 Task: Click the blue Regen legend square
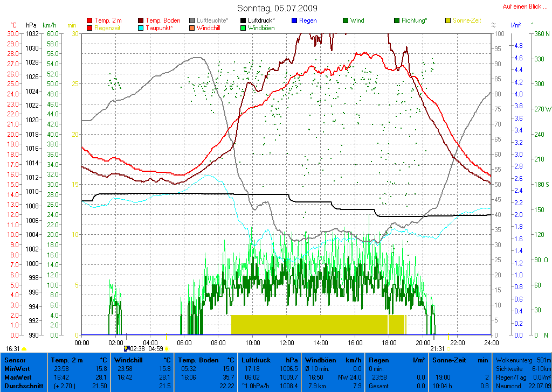point(294,20)
